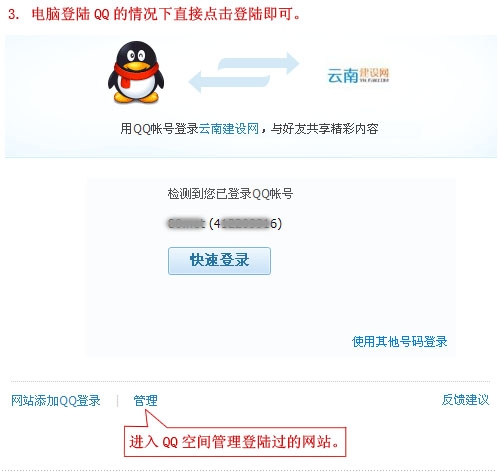Click the 检测到您已登录QQ帐号 message

pos(230,193)
